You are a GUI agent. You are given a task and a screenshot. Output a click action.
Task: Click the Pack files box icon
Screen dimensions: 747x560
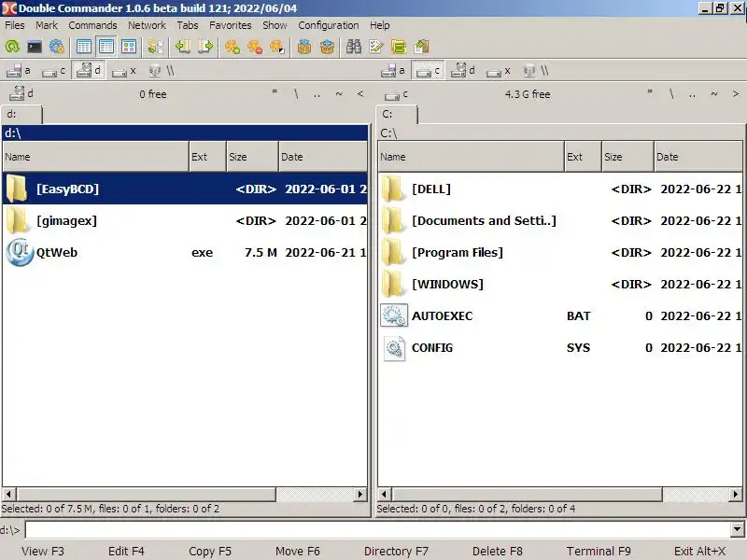click(x=304, y=47)
